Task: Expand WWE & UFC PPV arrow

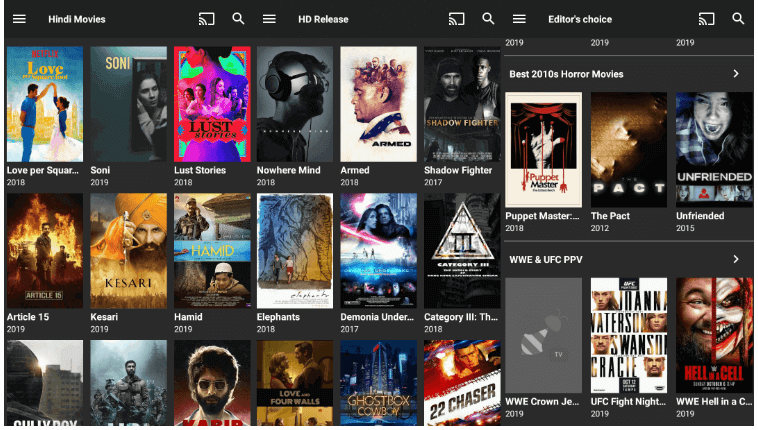Action: 736,260
